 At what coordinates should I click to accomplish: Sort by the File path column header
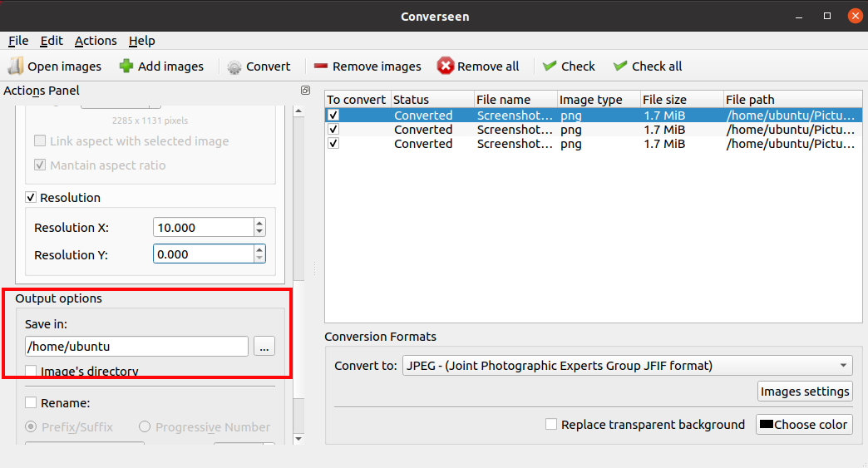coord(792,100)
